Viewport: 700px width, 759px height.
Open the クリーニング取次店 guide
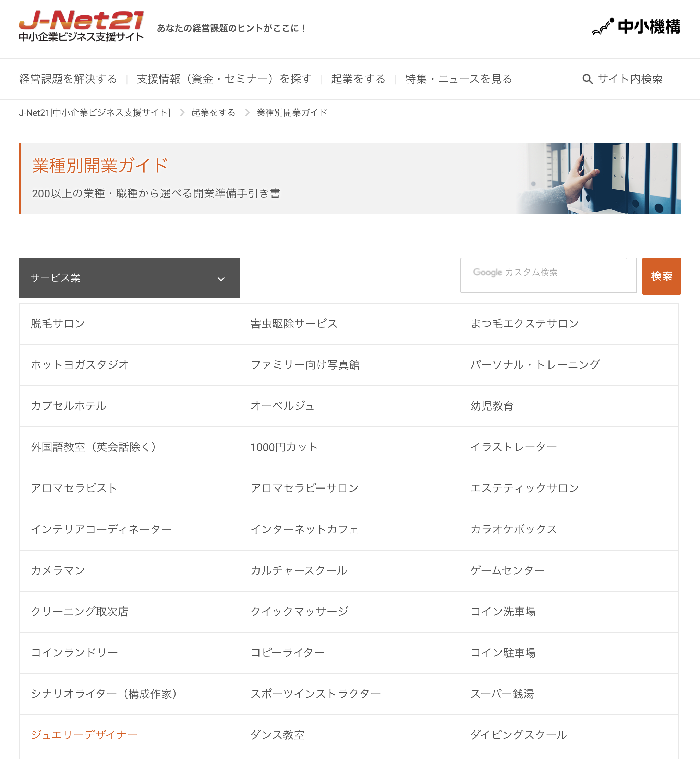coord(129,612)
